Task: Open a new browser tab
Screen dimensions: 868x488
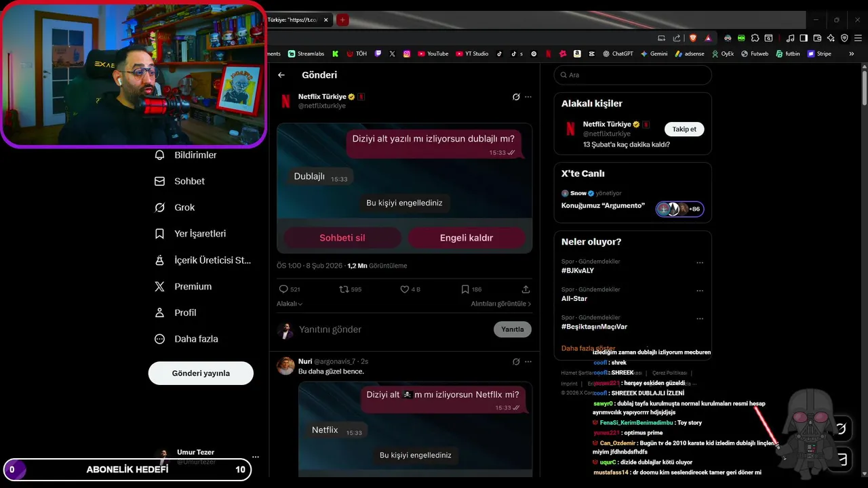Action: pyautogui.click(x=342, y=20)
